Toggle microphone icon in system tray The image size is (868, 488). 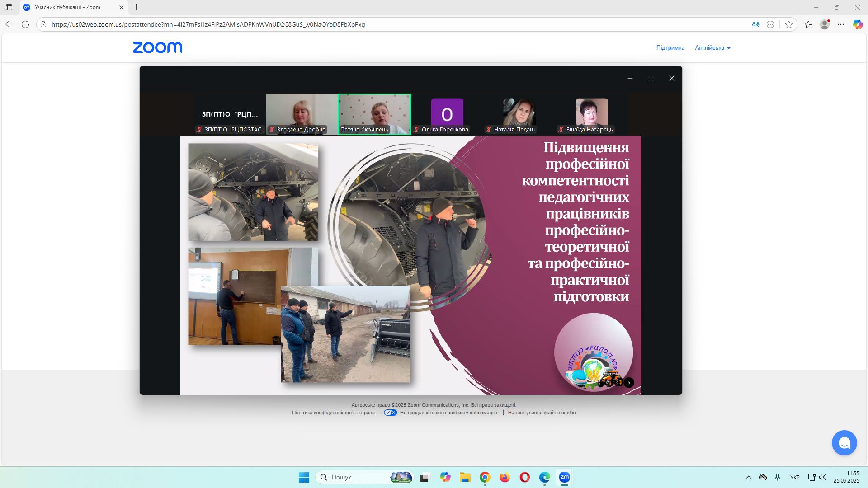click(778, 477)
